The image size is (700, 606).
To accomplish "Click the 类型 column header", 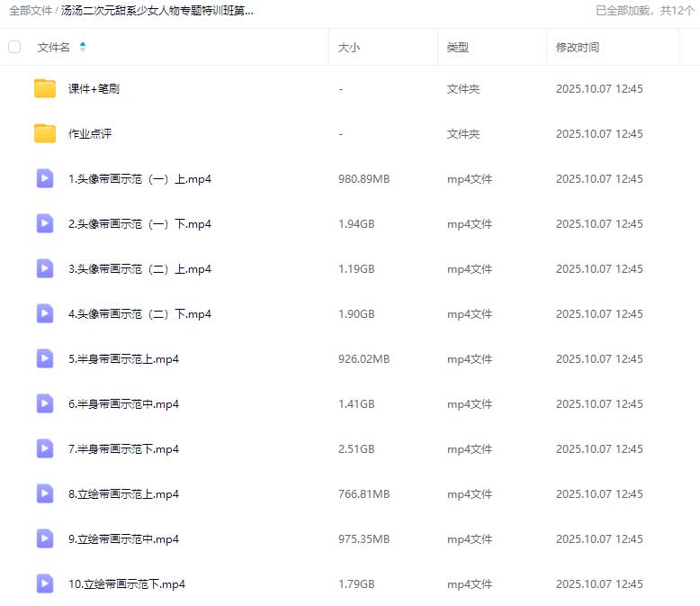I will [457, 48].
